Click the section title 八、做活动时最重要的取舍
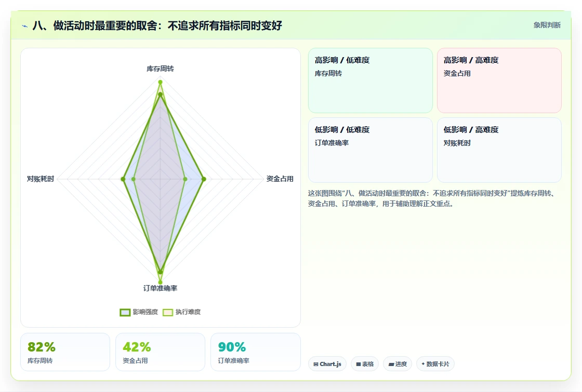 click(157, 25)
